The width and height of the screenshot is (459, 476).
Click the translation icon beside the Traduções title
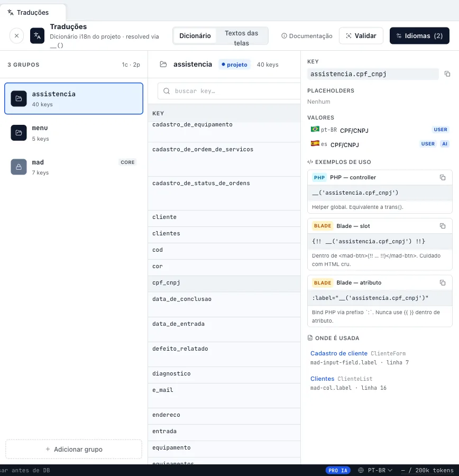coord(38,36)
